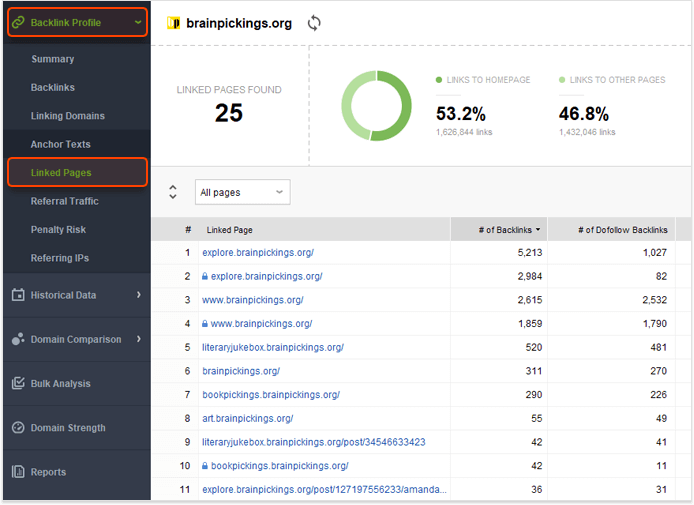Click the lock icon in row 10
The height and width of the screenshot is (505, 694).
tap(205, 466)
